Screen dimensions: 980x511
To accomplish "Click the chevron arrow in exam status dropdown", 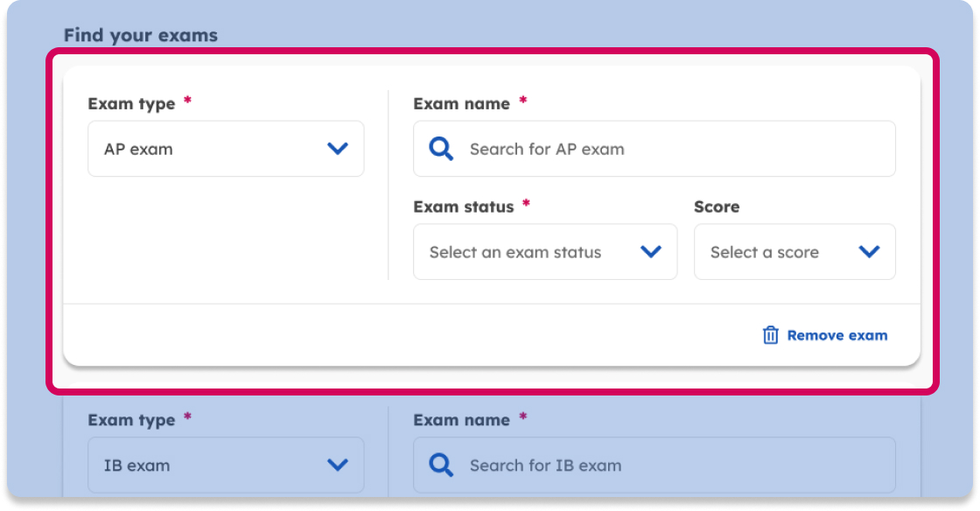I will [x=651, y=252].
